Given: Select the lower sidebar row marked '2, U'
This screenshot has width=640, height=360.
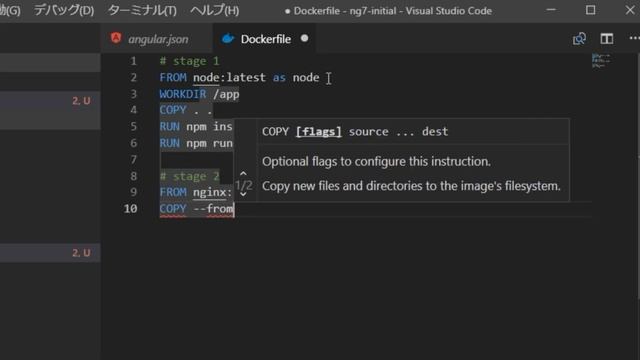Looking at the screenshot, I should point(50,253).
